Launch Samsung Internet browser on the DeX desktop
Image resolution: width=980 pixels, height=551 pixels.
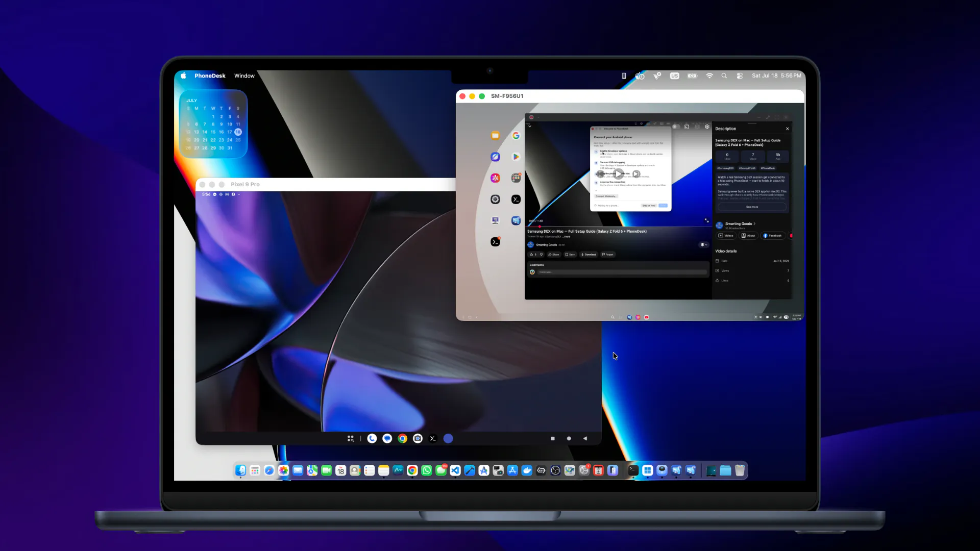pos(495,157)
